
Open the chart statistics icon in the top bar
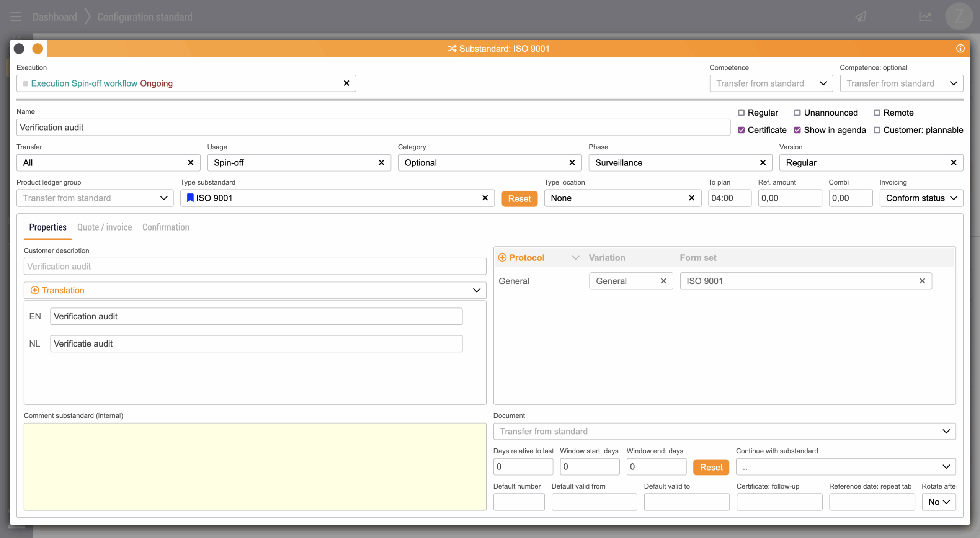click(x=925, y=17)
